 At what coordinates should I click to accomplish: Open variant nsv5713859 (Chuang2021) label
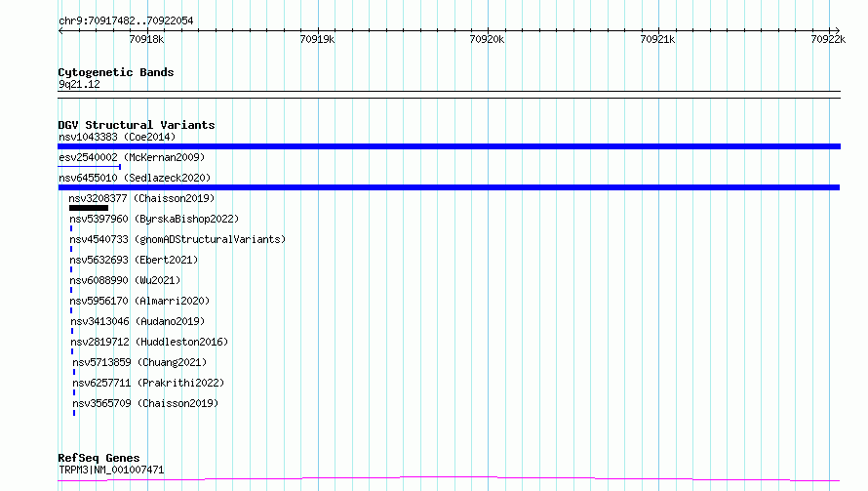coord(139,362)
